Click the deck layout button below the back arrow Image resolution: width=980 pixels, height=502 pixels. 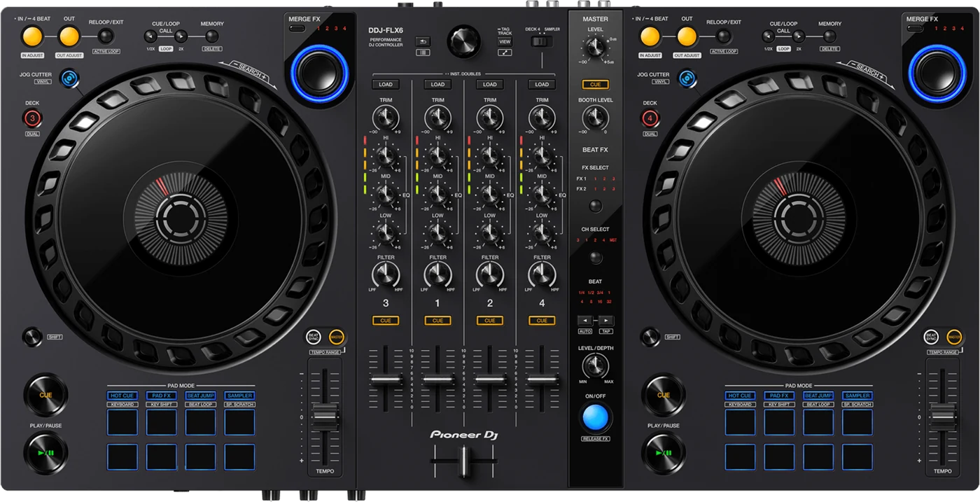[423, 53]
